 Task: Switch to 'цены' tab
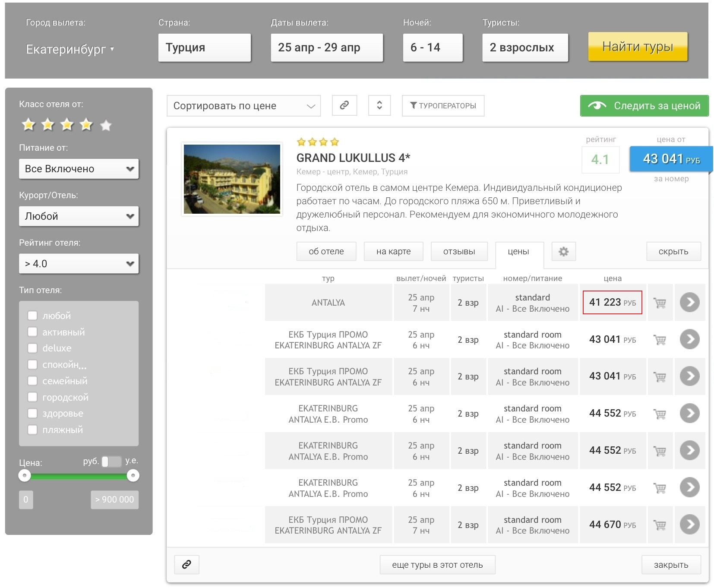point(518,252)
